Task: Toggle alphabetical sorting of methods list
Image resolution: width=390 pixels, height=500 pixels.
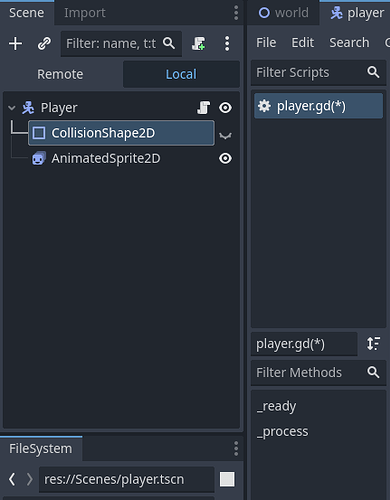Action: coord(373,344)
